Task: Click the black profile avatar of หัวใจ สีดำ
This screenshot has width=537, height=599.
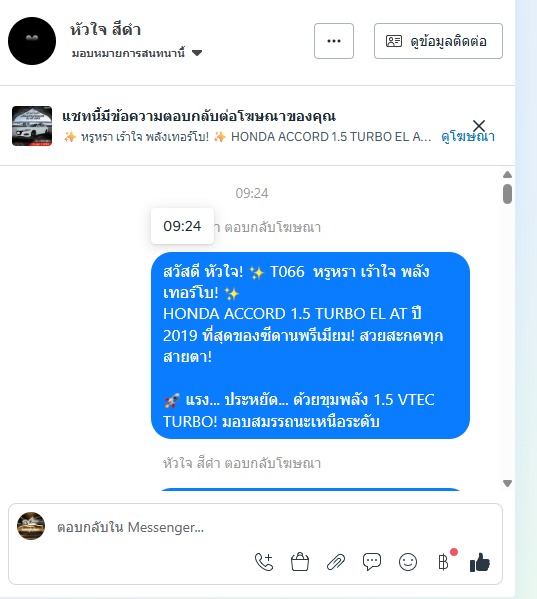Action: [32, 41]
